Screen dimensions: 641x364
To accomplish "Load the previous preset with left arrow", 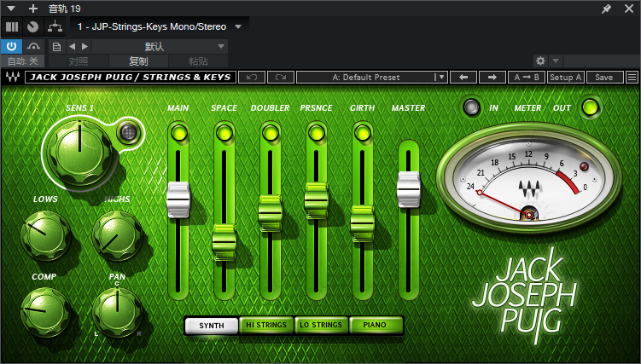I will (x=463, y=77).
